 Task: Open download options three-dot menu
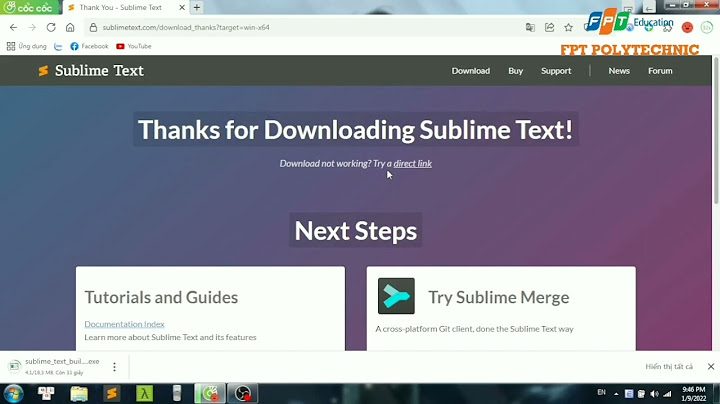(114, 366)
